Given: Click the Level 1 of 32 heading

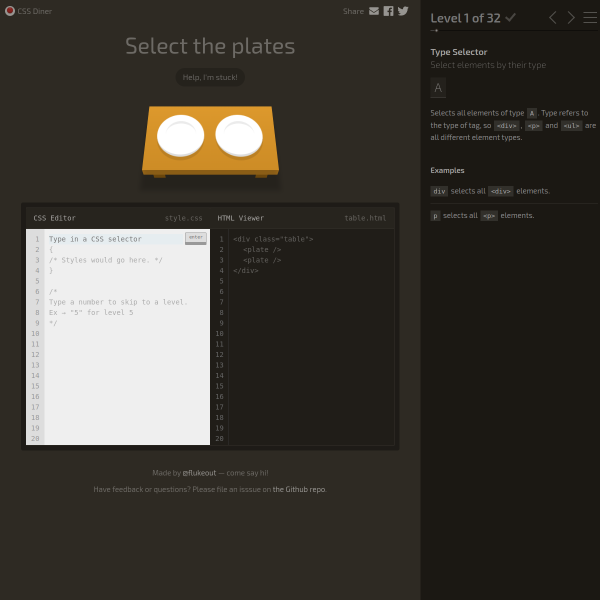Looking at the screenshot, I should [x=465, y=18].
